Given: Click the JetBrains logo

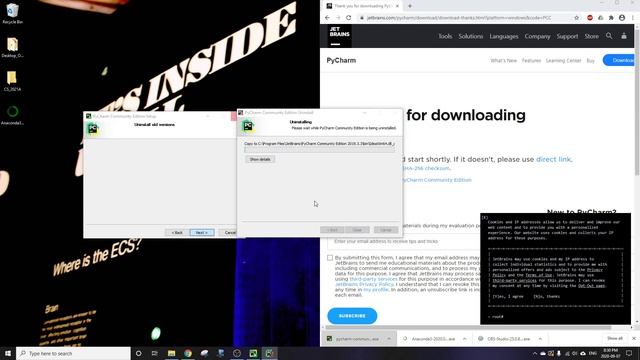Looking at the screenshot, I should pos(340,36).
